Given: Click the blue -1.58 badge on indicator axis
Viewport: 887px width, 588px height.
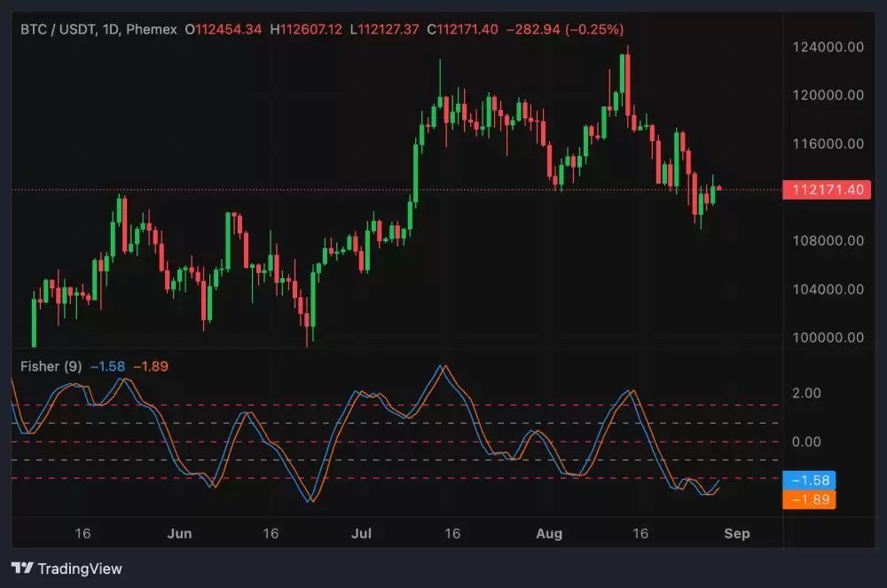Looking at the screenshot, I should pos(810,481).
